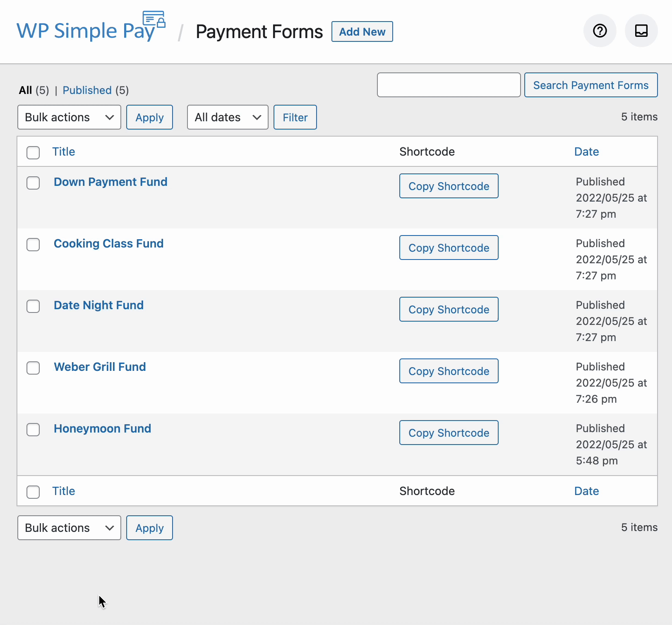Click the Add New button
The height and width of the screenshot is (625, 672).
pos(362,32)
